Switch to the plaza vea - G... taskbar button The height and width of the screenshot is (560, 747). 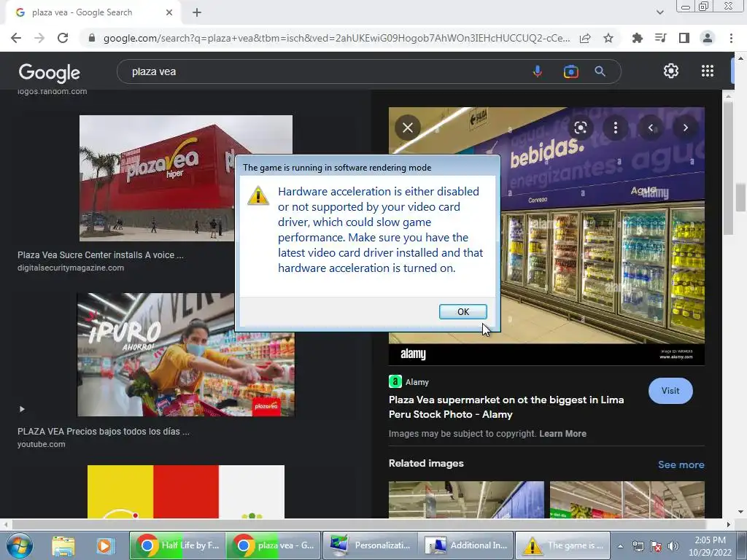point(273,545)
